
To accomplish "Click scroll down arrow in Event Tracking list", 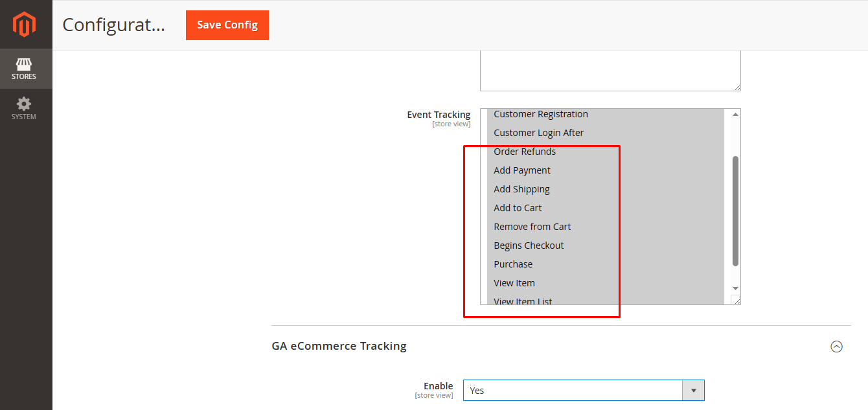I will click(x=735, y=288).
